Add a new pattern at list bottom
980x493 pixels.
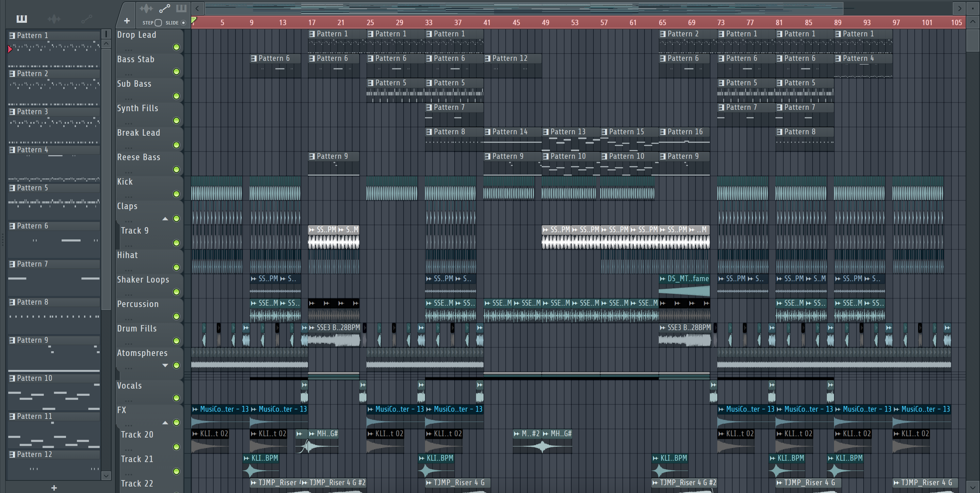pos(54,487)
